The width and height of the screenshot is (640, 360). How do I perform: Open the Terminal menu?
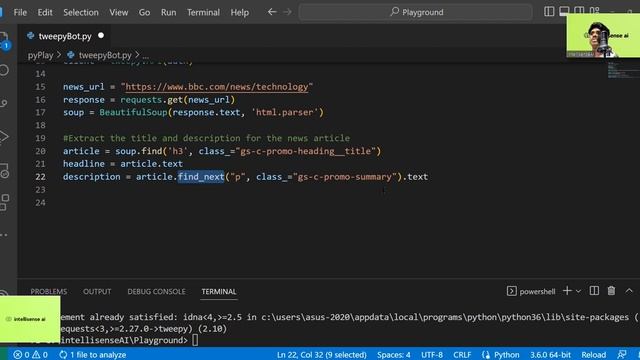coord(203,12)
